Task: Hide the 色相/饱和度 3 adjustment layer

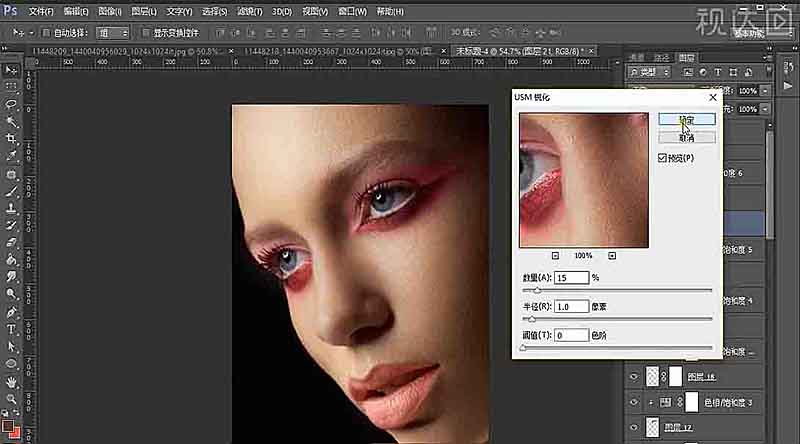Action: click(634, 402)
